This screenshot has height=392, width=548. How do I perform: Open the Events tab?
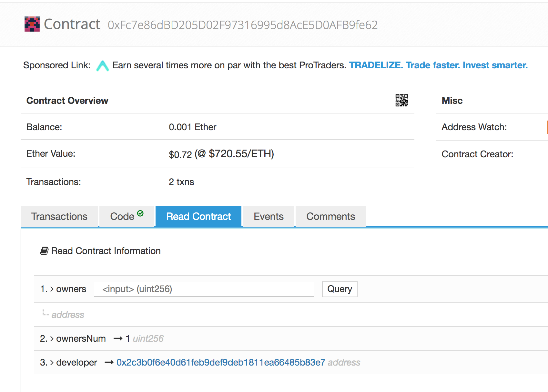(x=269, y=216)
